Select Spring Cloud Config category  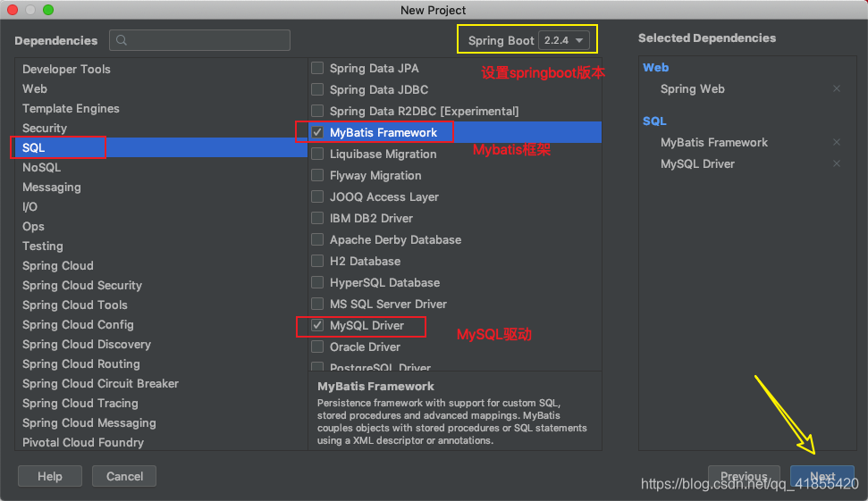tap(161, 324)
